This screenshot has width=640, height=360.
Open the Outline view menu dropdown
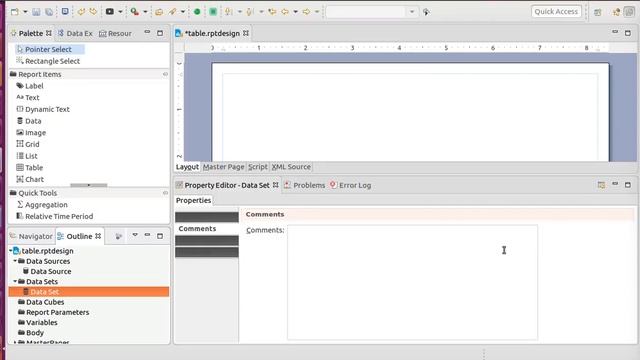coord(135,236)
